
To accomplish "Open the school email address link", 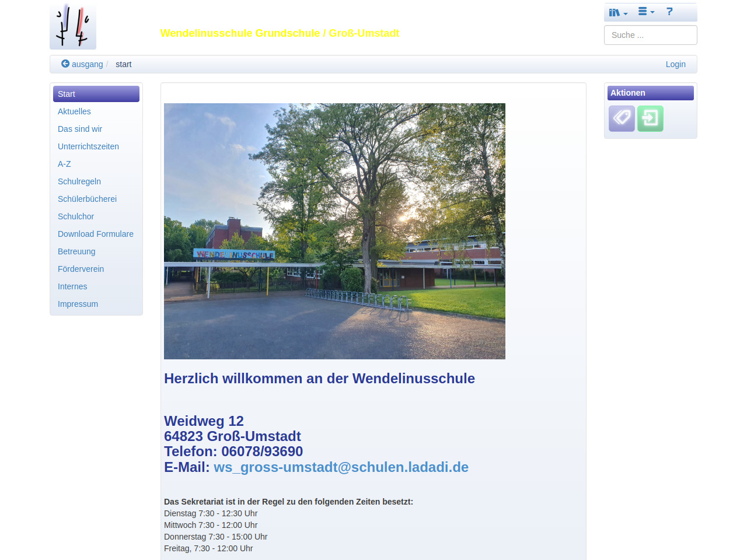I will click(341, 467).
